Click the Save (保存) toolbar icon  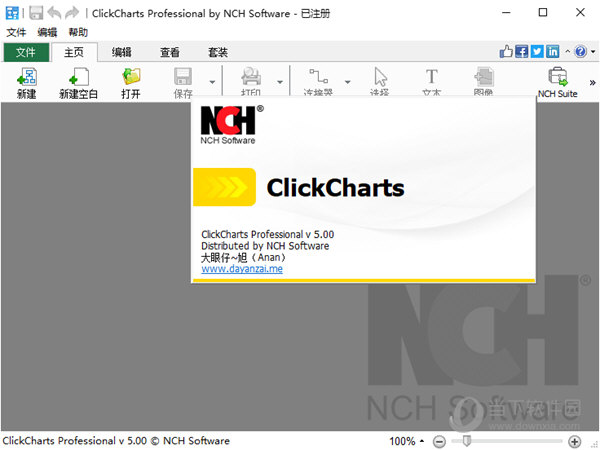tap(183, 77)
